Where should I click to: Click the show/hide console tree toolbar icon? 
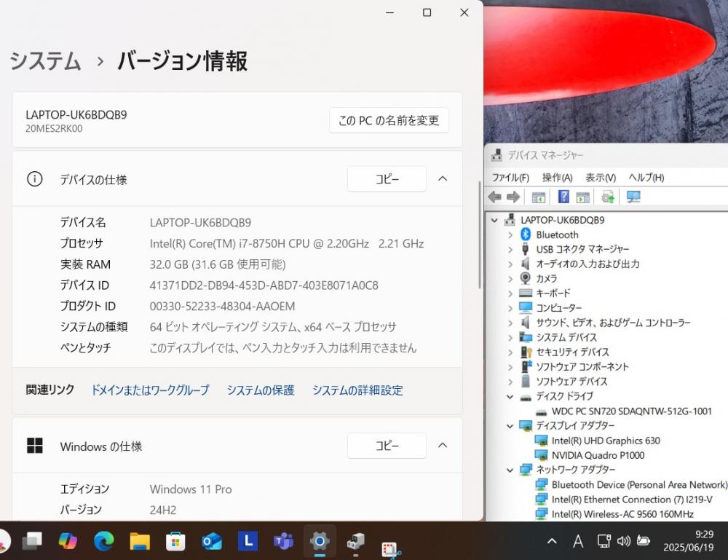tap(539, 197)
